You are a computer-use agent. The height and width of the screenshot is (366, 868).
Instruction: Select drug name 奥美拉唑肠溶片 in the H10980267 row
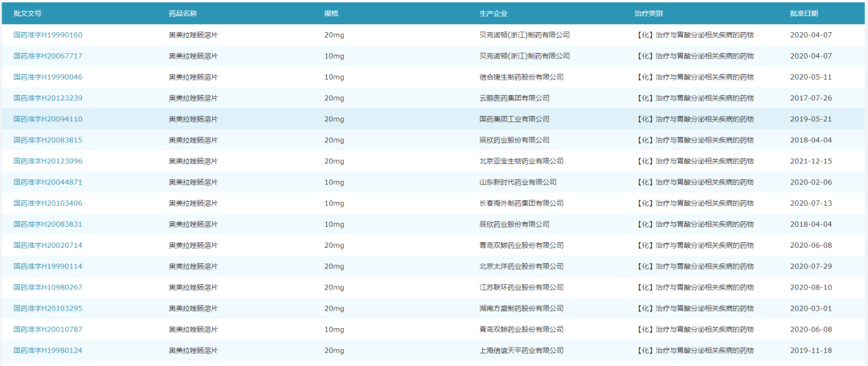[x=193, y=287]
